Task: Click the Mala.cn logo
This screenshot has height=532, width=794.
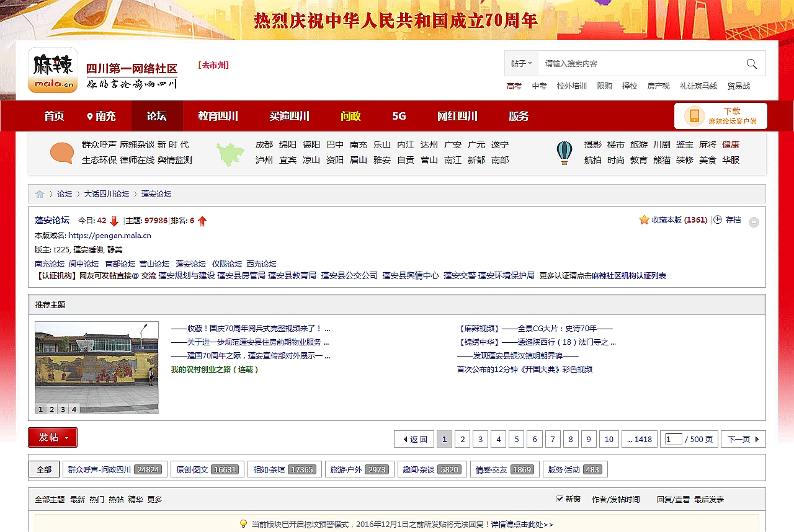Action: click(53, 70)
